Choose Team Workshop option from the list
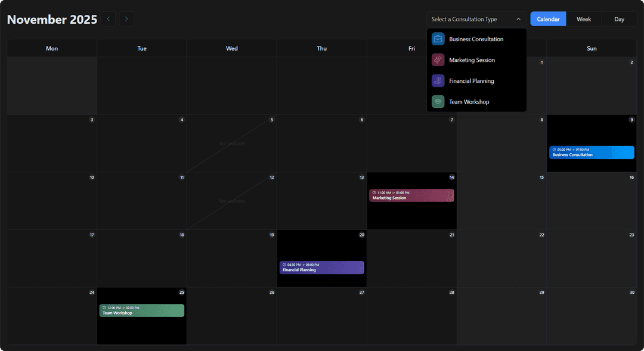 [469, 102]
